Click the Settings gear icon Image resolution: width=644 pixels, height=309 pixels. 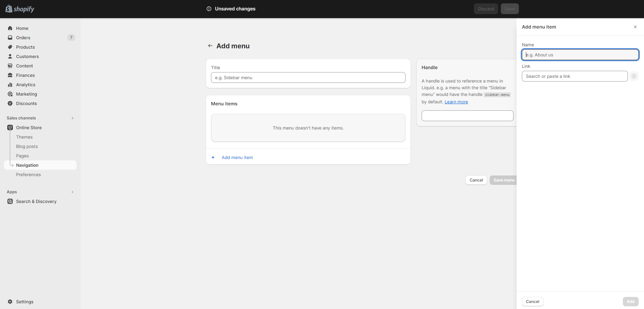(10, 302)
